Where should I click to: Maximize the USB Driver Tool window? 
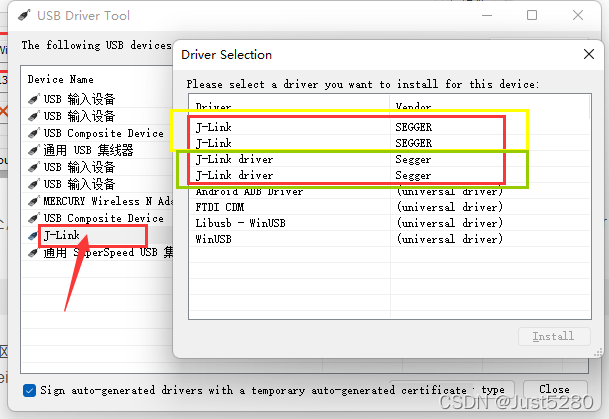coord(532,16)
